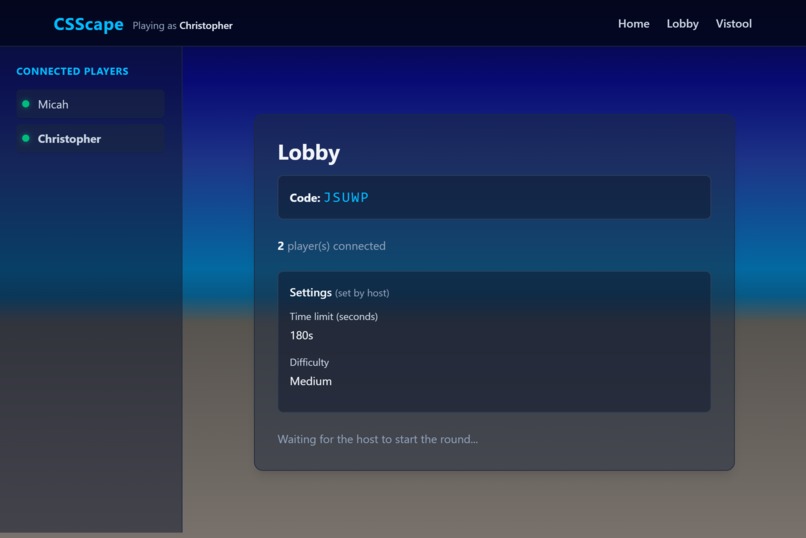Open the Vistool nav link
The height and width of the screenshot is (538, 806).
pos(734,24)
